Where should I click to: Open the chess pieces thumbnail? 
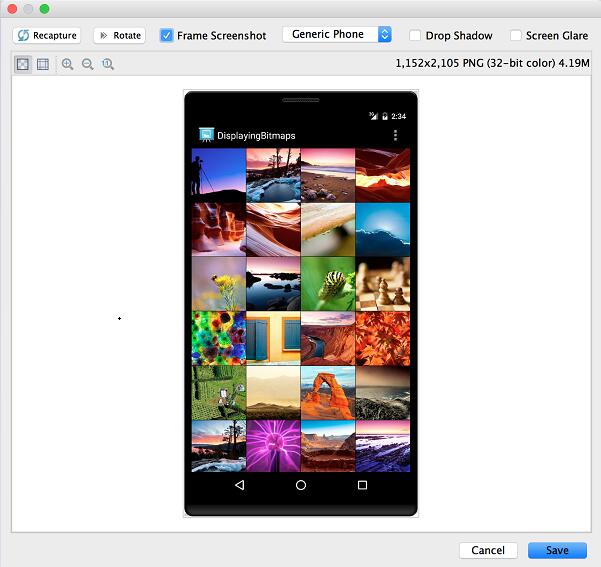point(383,284)
